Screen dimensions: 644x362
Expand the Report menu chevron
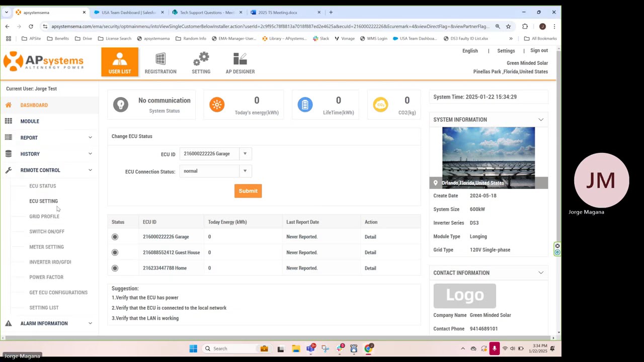[90, 138]
